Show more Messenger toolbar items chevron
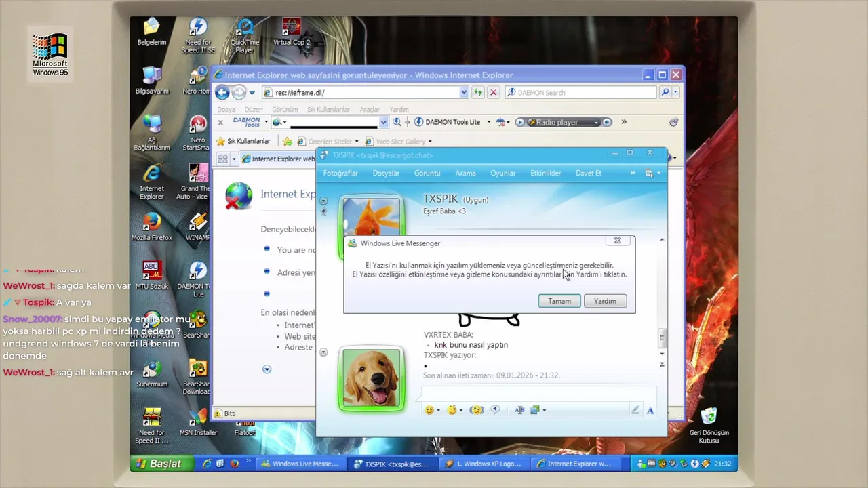 pyautogui.click(x=633, y=174)
